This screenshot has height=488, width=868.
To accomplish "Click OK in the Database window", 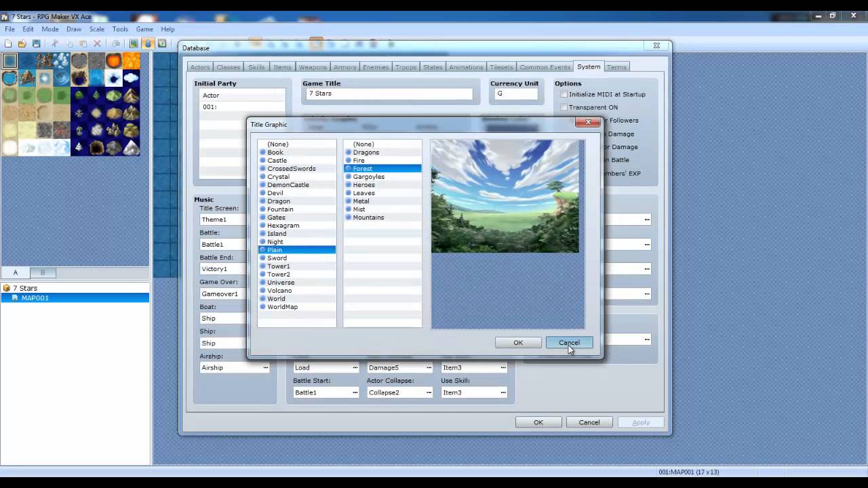I will (538, 422).
